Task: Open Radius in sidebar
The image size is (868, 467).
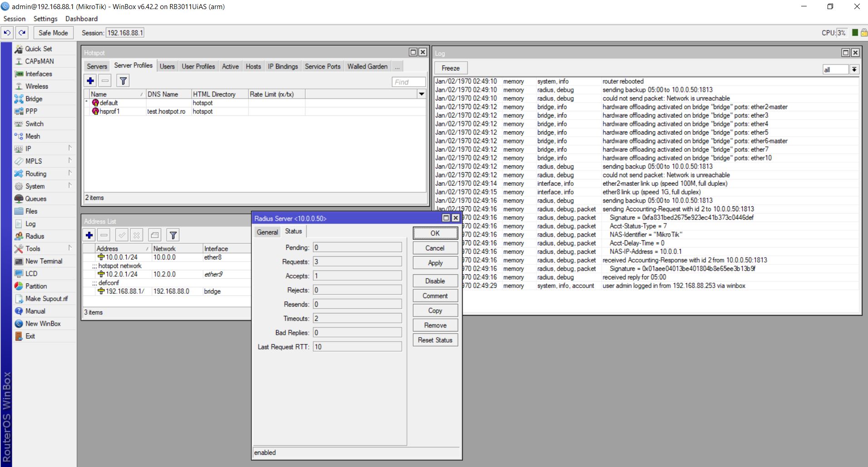Action: click(x=35, y=236)
